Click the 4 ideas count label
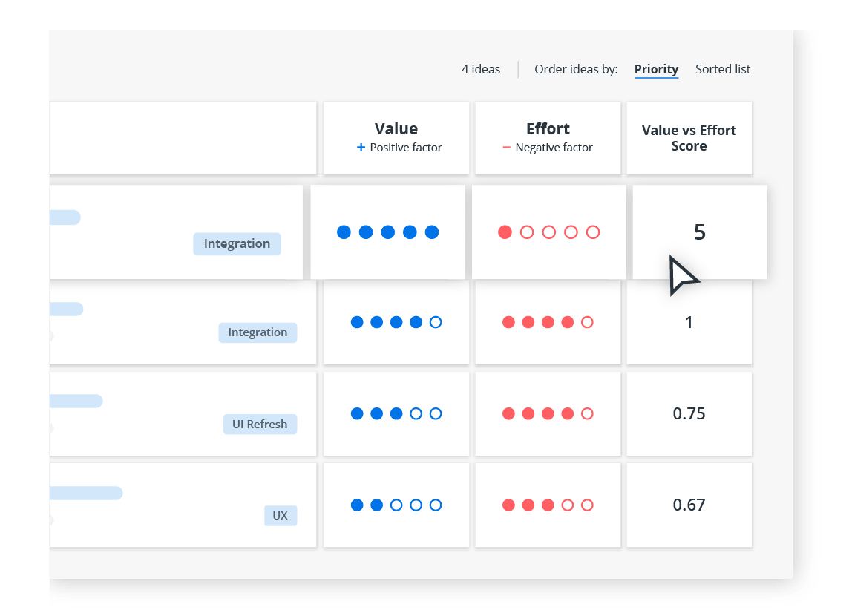Viewport: 849px width, 616px height. 481,69
